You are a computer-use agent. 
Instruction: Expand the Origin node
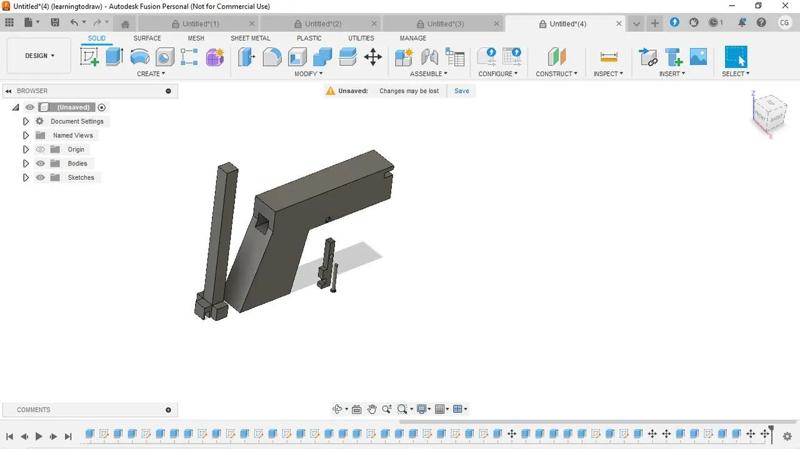click(x=26, y=149)
